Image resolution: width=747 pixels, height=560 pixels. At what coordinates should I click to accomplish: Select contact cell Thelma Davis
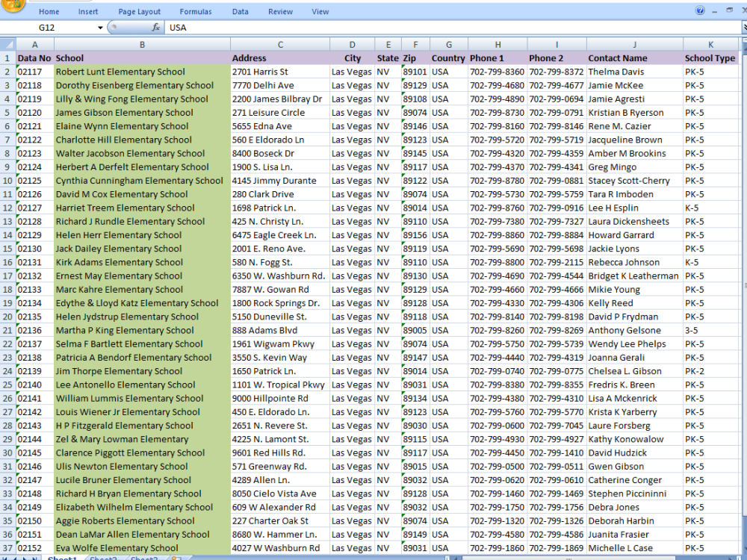[634, 72]
